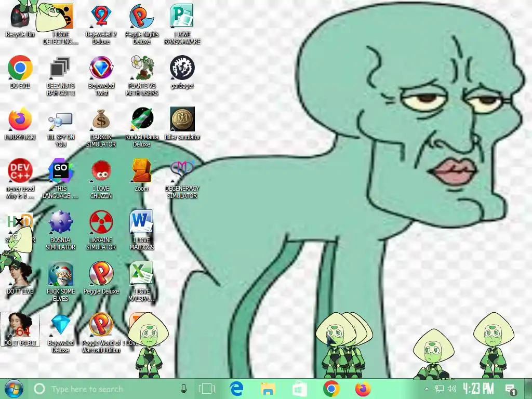
Task: Select the DEEZ NUTS HAH GOTTI icon
Action: 60,76
